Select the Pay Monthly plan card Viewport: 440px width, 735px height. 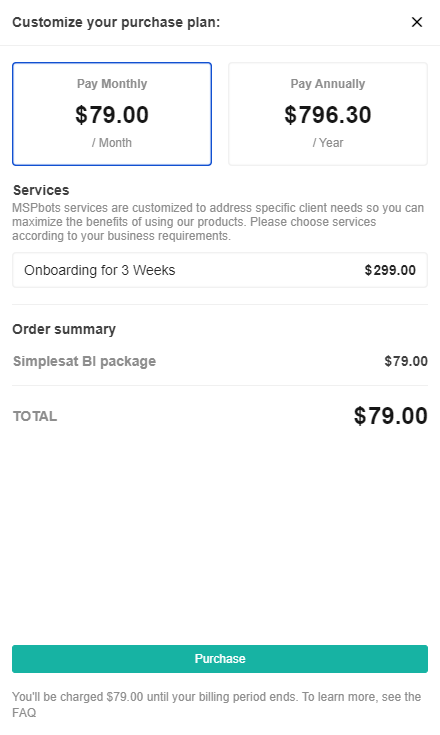(x=112, y=114)
